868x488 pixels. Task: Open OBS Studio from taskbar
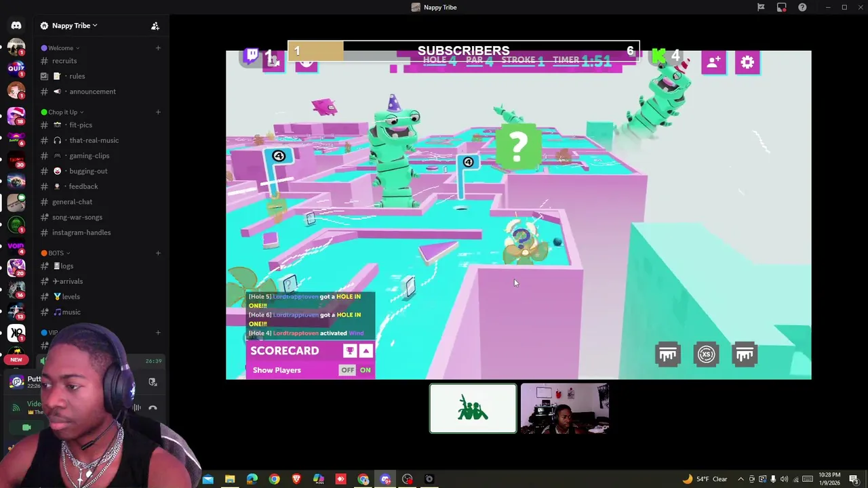pos(407,479)
